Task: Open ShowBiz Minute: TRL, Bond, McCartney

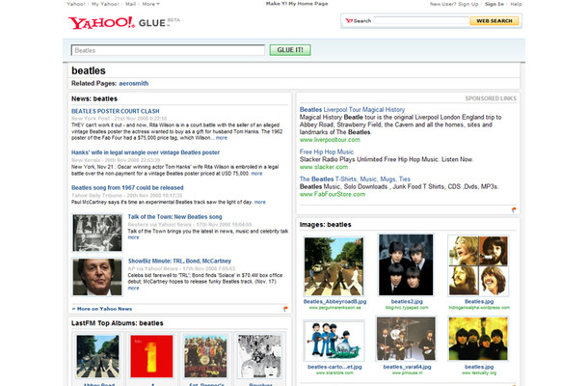Action: click(x=179, y=261)
